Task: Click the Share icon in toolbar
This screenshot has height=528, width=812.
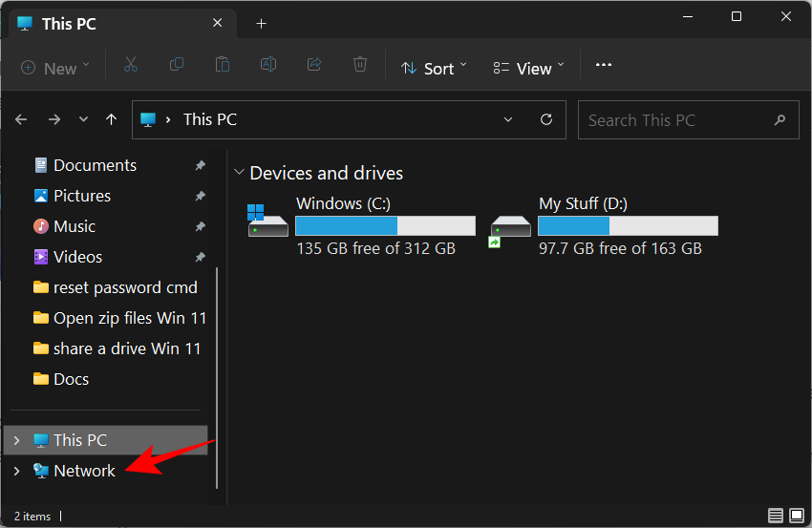Action: [314, 65]
